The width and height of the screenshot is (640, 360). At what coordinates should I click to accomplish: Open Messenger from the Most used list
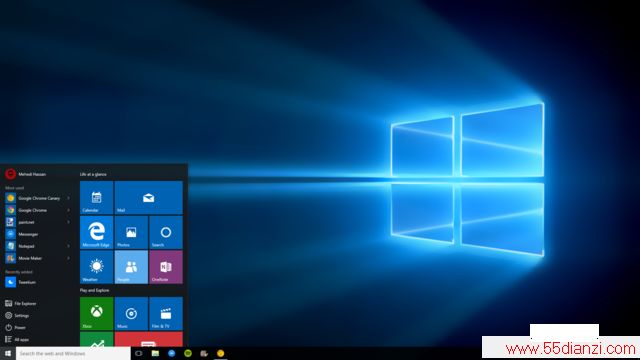click(x=38, y=234)
